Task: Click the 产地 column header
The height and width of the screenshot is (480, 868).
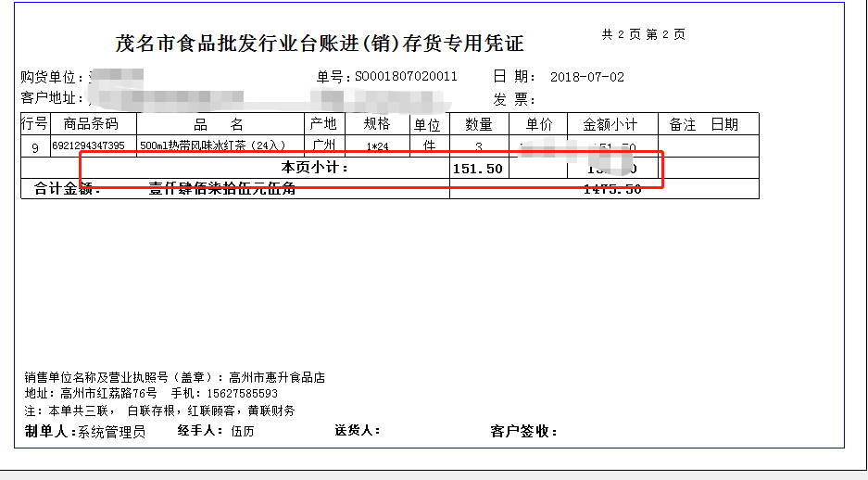Action: (323, 124)
